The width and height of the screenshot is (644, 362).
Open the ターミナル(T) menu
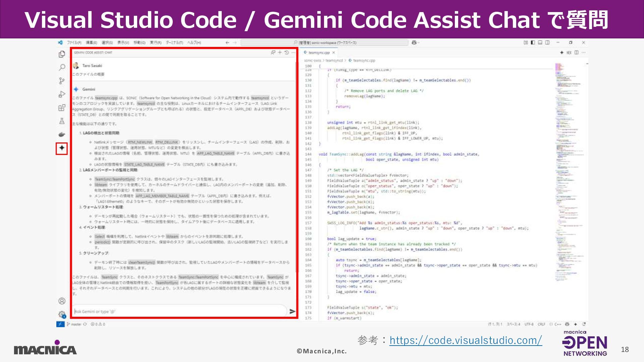click(174, 43)
